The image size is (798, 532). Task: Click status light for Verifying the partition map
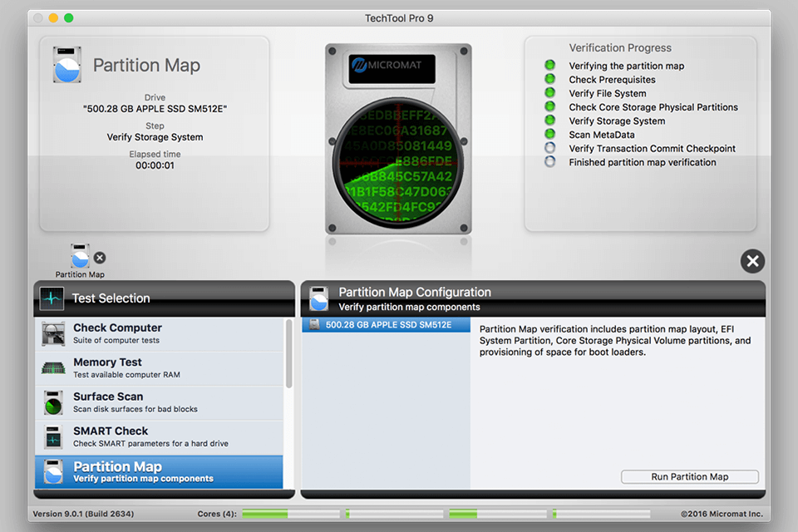[549, 65]
